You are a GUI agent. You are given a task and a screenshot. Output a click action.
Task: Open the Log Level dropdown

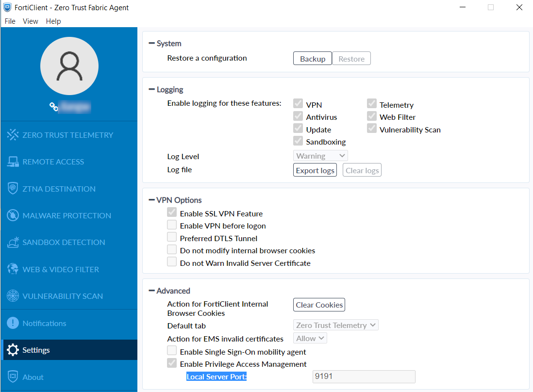point(320,155)
